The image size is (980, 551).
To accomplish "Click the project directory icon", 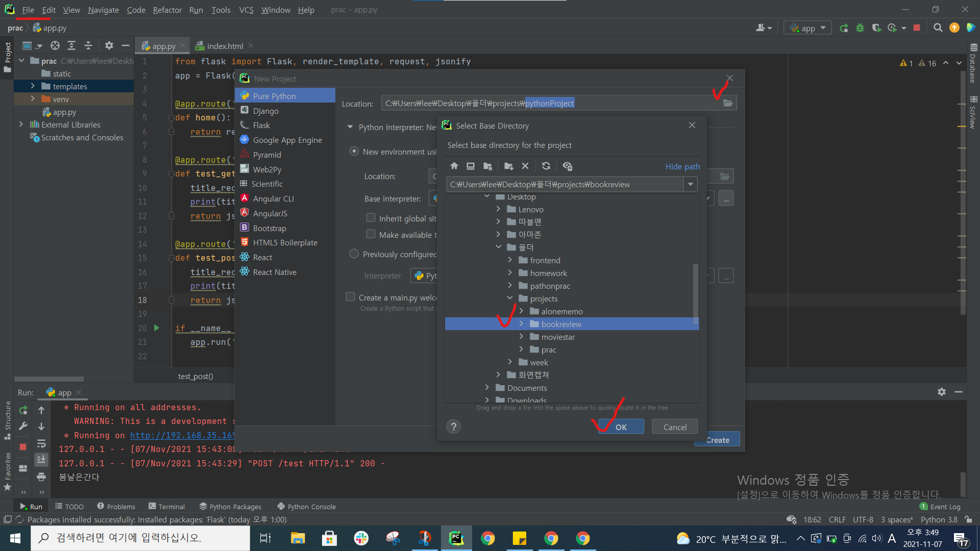I will 487,166.
